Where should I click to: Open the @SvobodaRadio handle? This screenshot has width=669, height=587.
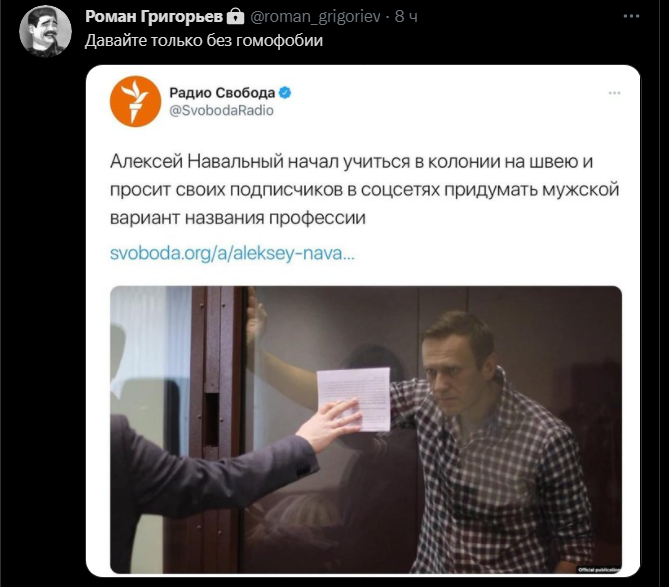click(x=221, y=110)
